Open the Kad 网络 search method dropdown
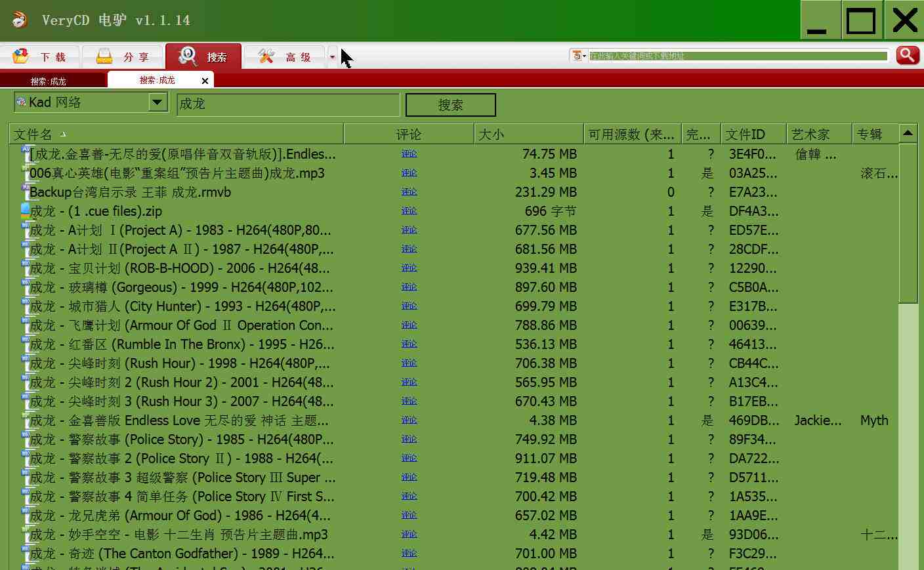924x570 pixels. click(x=157, y=102)
